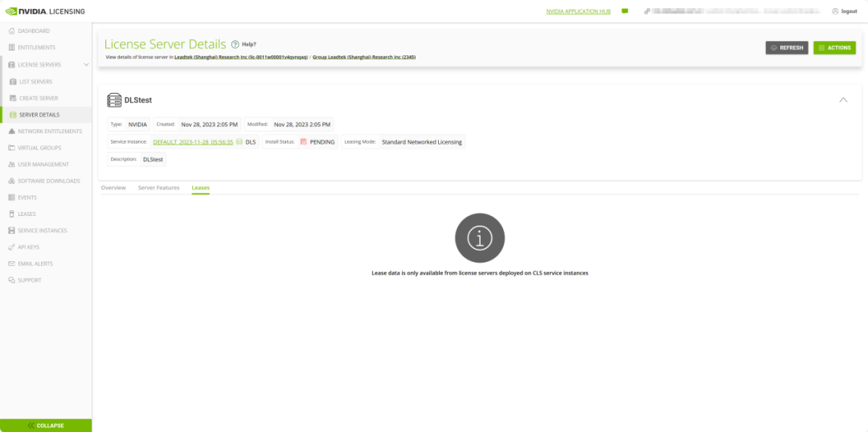This screenshot has height=432, width=868.
Task: Open Network Entitlements page
Action: point(50,131)
